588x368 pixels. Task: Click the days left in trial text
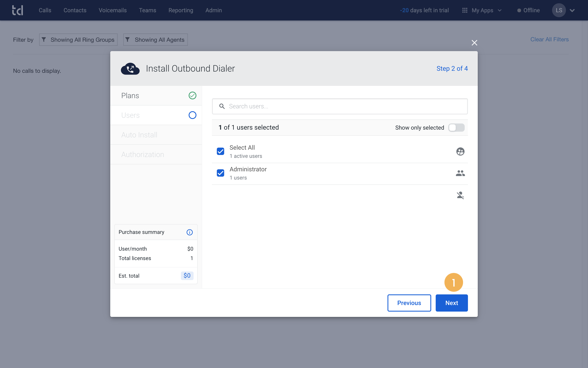(424, 10)
